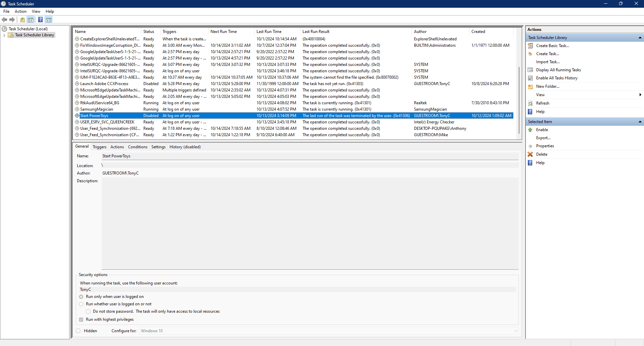The height and width of the screenshot is (346, 644).
Task: Select the FixWindowsImageCorruption_DI task row
Action: (x=294, y=45)
